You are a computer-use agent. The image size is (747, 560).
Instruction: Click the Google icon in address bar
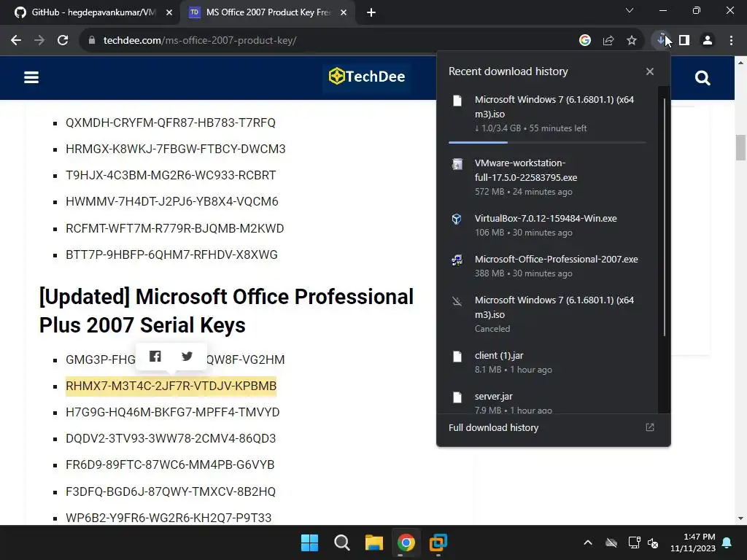585,41
